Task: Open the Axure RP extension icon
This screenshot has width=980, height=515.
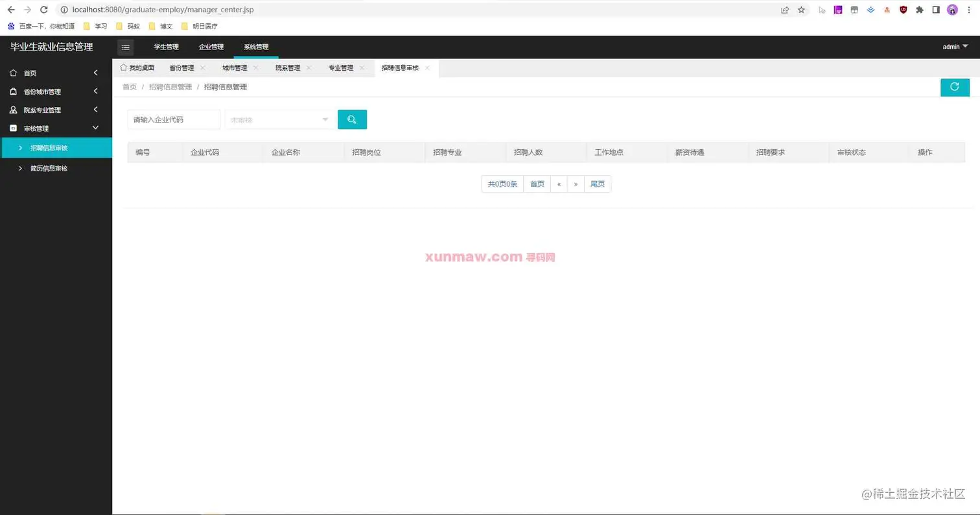Action: [838, 10]
